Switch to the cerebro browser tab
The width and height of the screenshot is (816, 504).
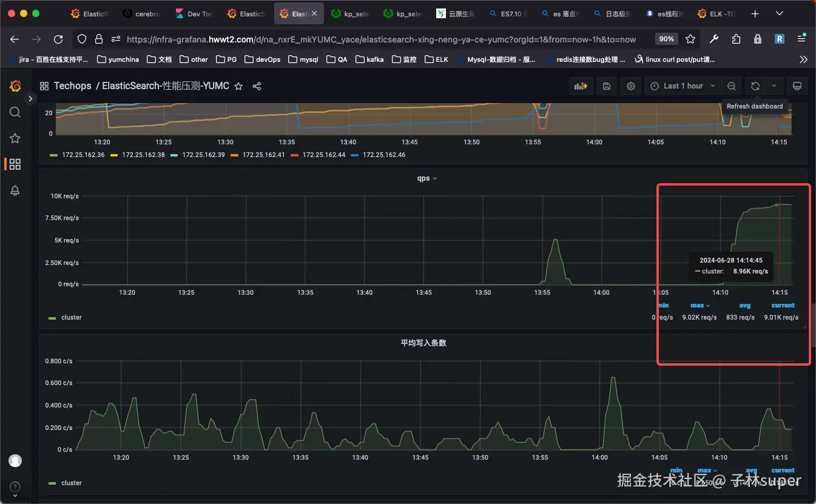click(x=143, y=13)
